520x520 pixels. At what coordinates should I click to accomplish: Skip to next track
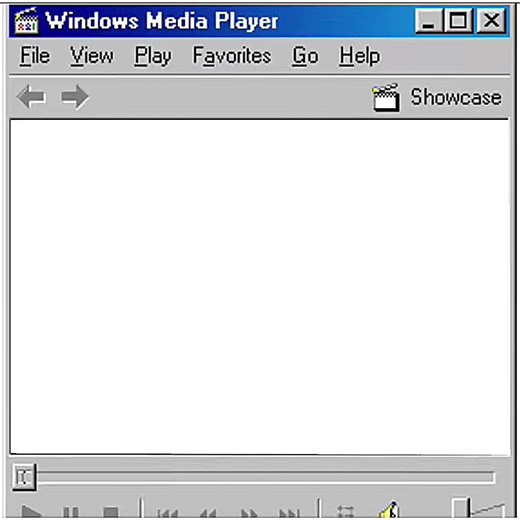[289, 513]
